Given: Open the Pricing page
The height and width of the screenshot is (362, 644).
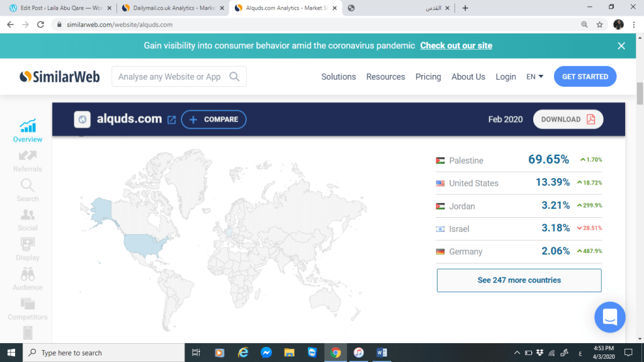Looking at the screenshot, I should [x=428, y=77].
